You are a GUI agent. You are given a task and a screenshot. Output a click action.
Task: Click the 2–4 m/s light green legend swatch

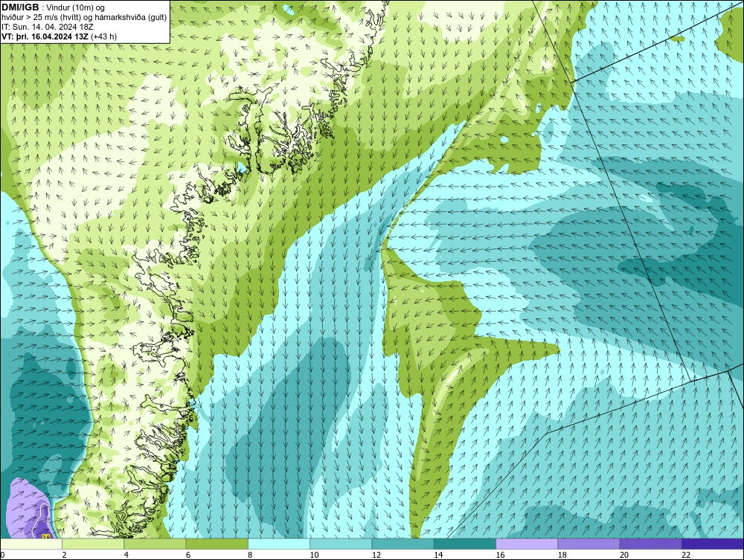pos(93,544)
